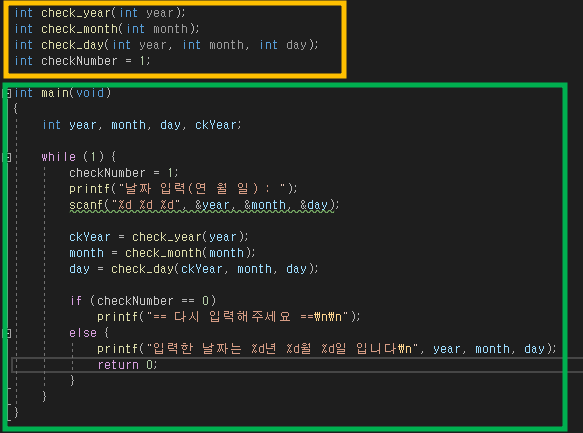Click the check_day prototype declaration line

tap(166, 45)
